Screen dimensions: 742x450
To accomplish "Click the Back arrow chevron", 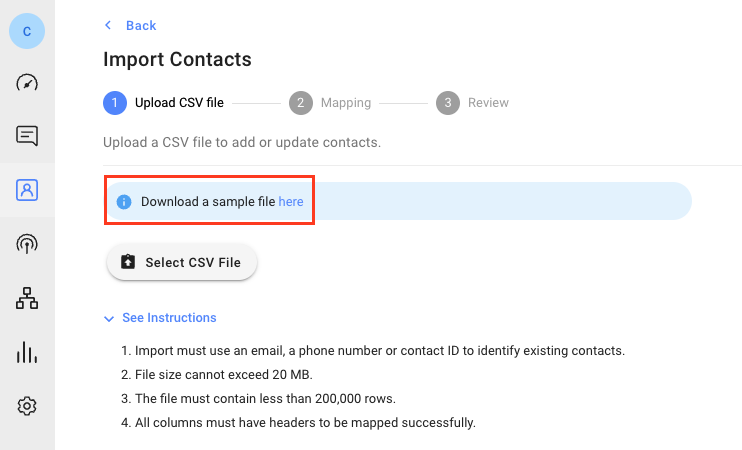I will (x=109, y=26).
